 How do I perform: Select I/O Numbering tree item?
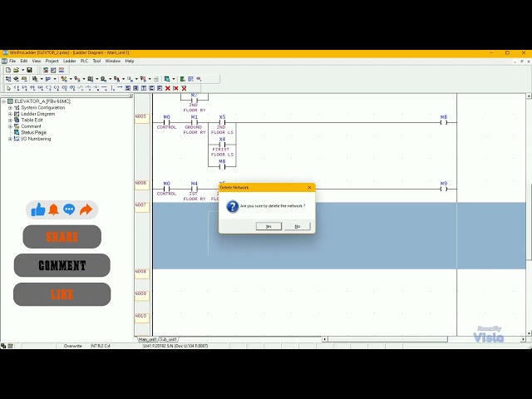click(x=36, y=139)
